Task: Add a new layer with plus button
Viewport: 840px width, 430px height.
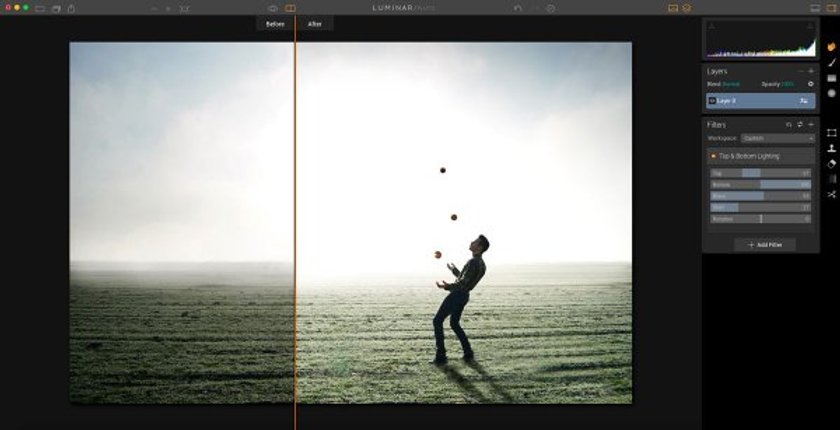Action: [811, 71]
